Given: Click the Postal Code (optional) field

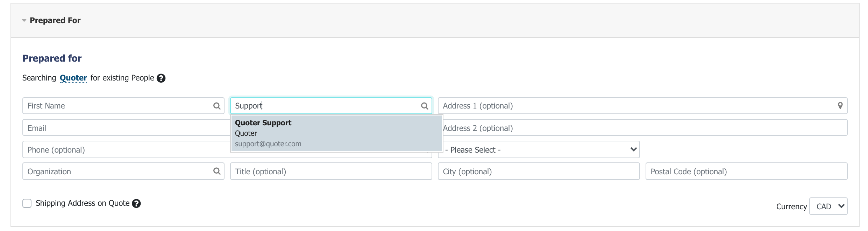Looking at the screenshot, I should coord(747,171).
